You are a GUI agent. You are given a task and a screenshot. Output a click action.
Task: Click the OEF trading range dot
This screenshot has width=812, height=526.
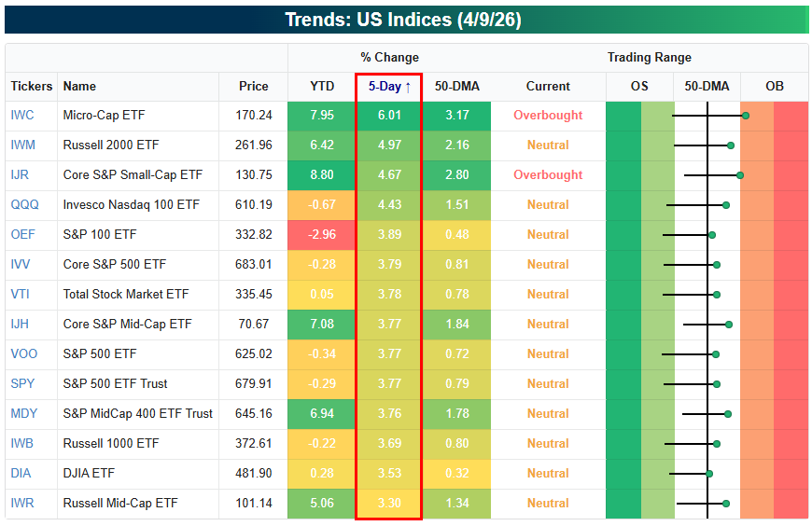[712, 235]
